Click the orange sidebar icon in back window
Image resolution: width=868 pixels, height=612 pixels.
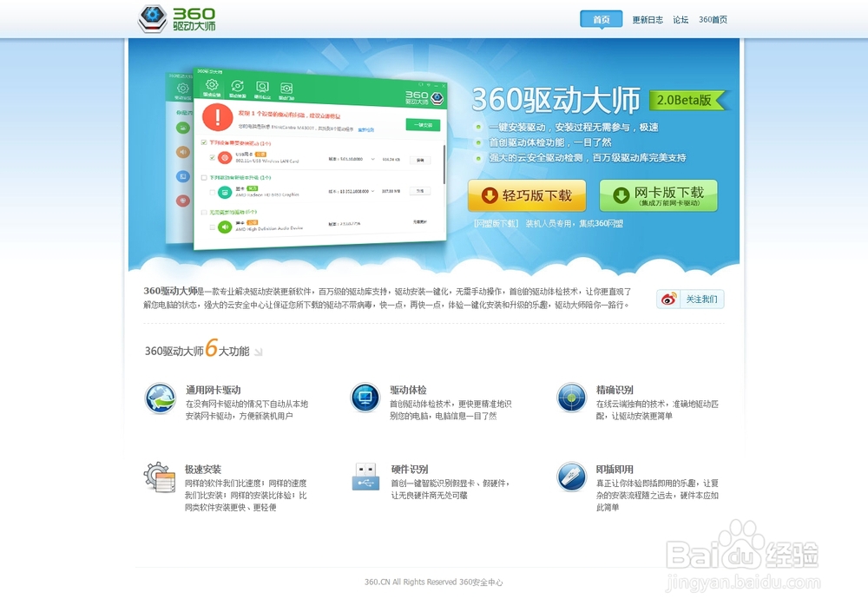[x=182, y=152]
